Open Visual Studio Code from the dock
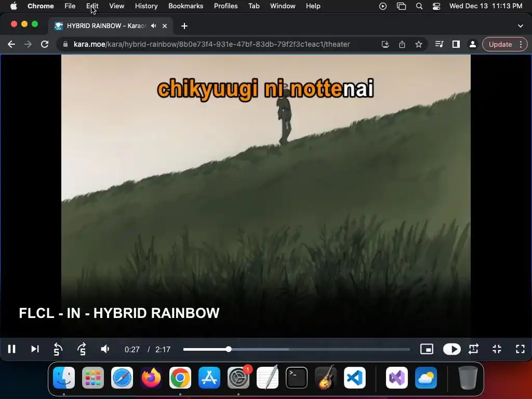Image resolution: width=532 pixels, height=399 pixels. pyautogui.click(x=354, y=378)
